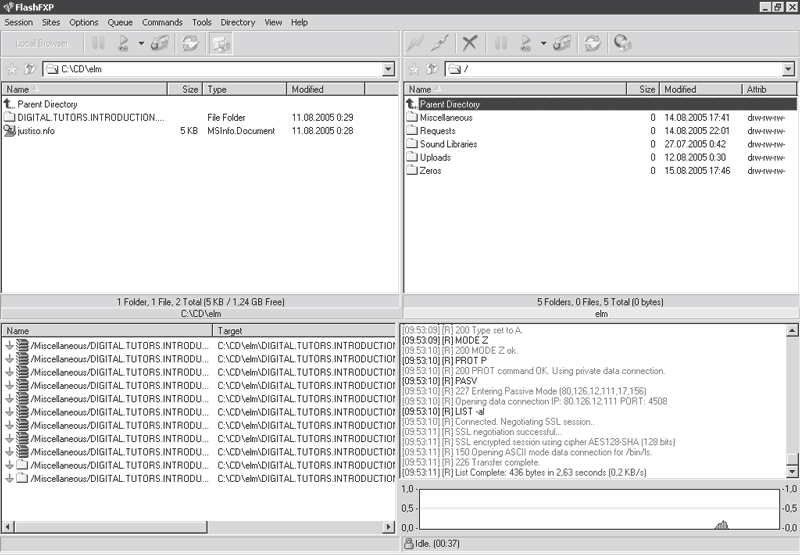Open the Queue menu

pos(120,22)
